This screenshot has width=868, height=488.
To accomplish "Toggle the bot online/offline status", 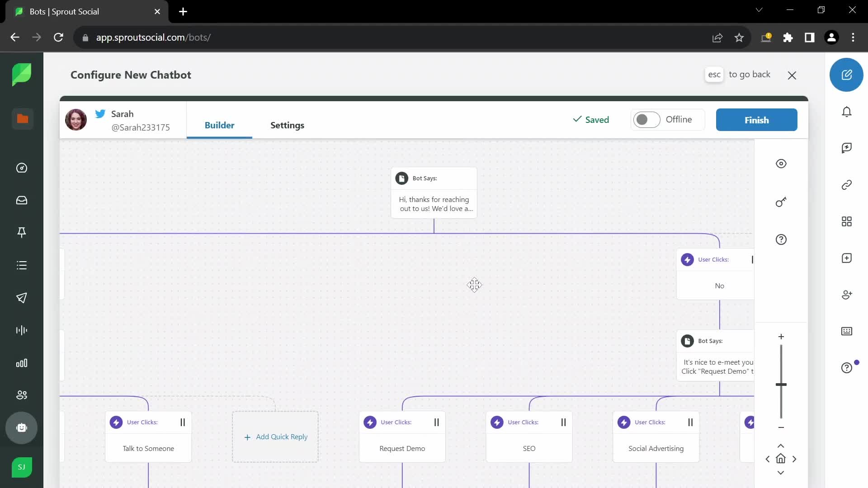I will pyautogui.click(x=646, y=119).
